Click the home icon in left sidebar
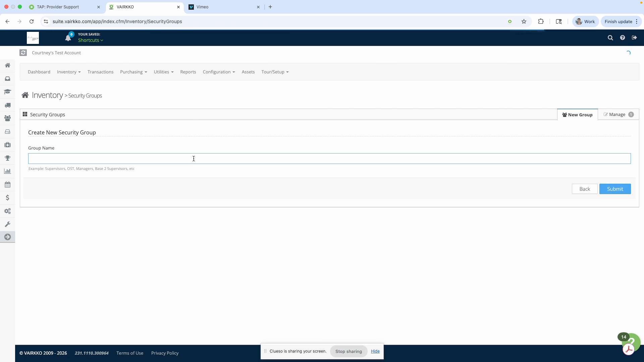 (7, 65)
